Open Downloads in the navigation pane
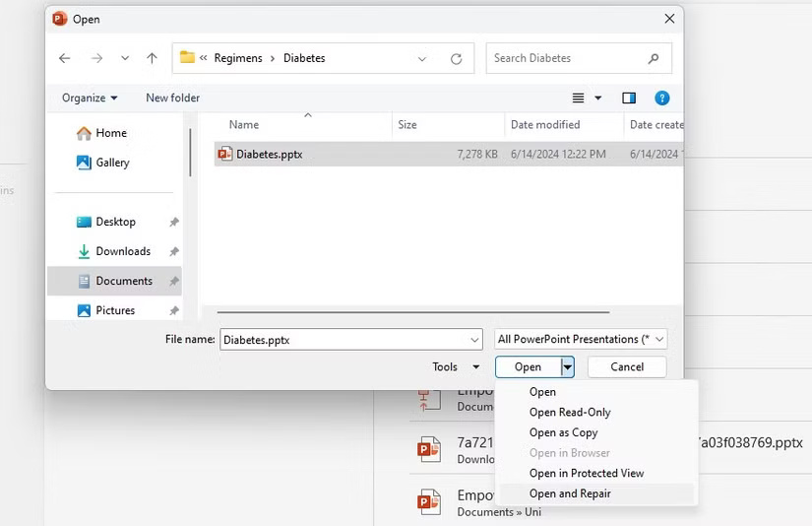Image resolution: width=812 pixels, height=526 pixels. tap(113, 251)
